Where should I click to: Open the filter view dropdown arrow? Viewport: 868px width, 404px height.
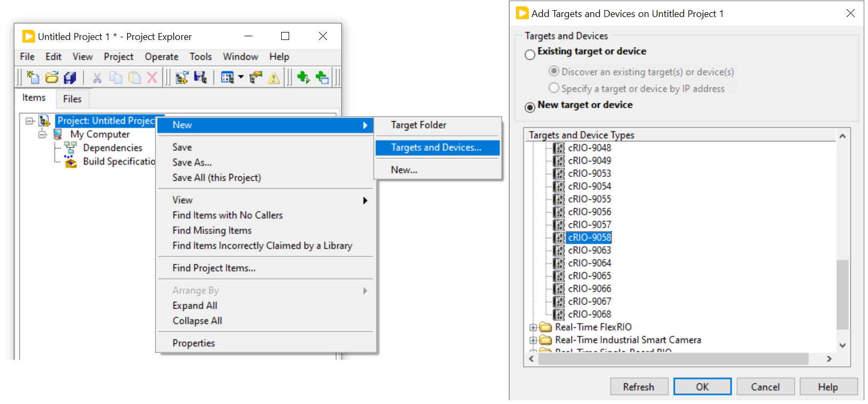241,77
